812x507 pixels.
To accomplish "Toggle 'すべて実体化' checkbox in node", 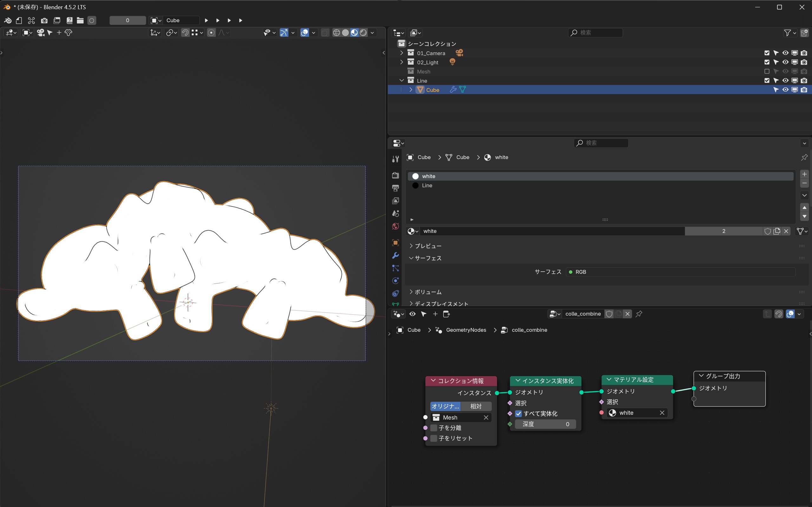I will point(519,414).
